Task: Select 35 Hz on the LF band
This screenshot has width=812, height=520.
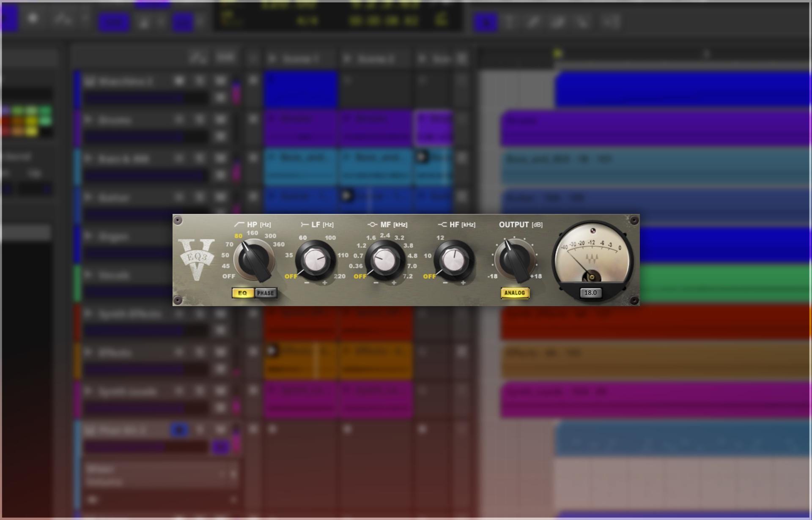Action: point(289,255)
